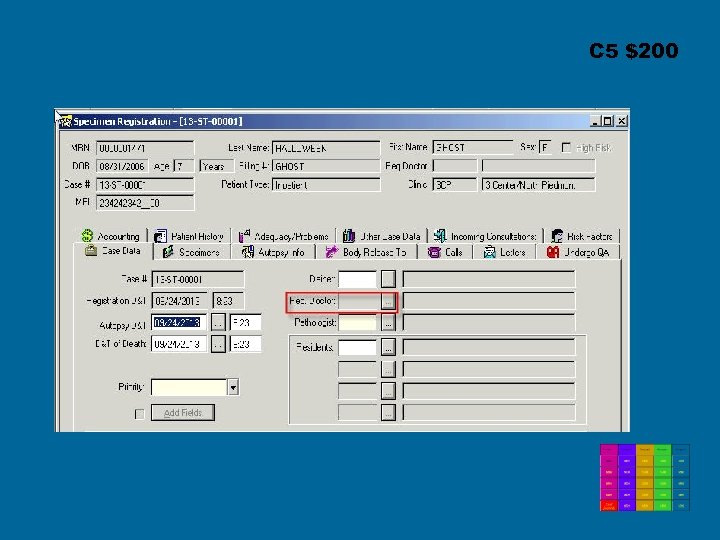
Task: Click the Add Fields button
Action: [x=183, y=413]
